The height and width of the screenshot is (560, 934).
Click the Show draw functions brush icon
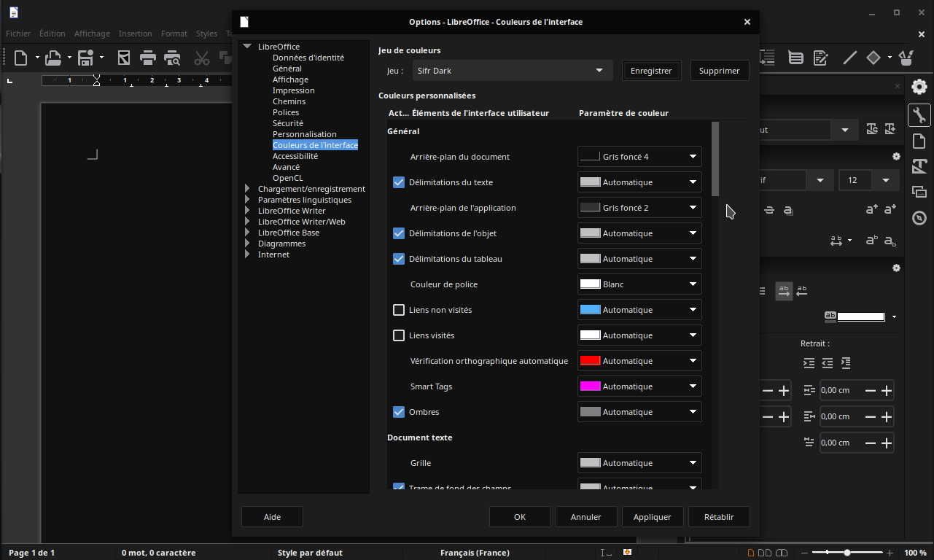906,58
